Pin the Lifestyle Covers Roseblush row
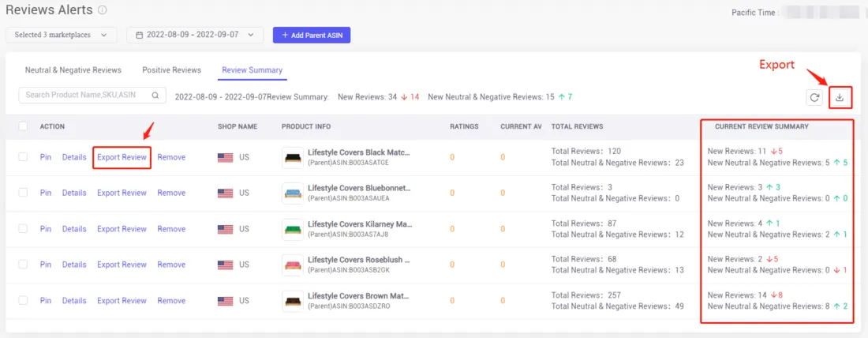The height and width of the screenshot is (338, 868). tap(46, 265)
